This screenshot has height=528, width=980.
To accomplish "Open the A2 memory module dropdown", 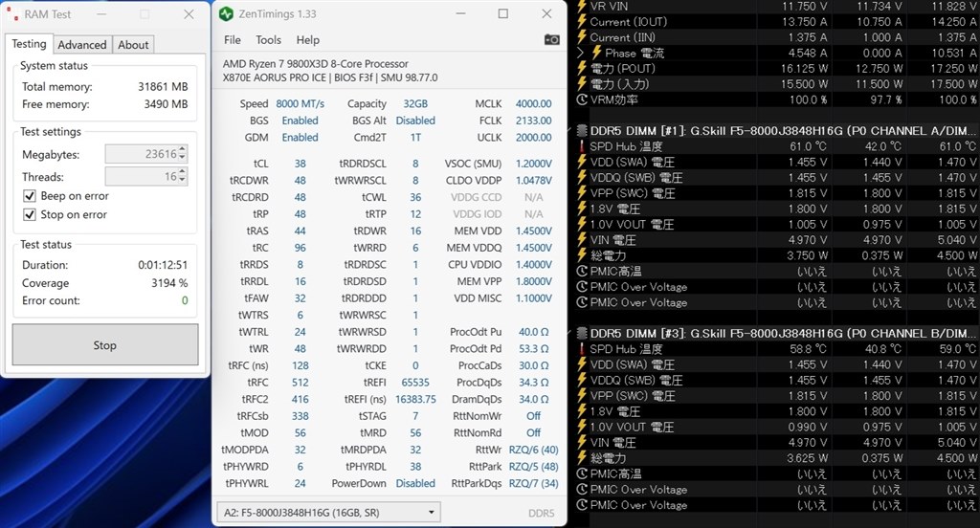I will coord(328,513).
